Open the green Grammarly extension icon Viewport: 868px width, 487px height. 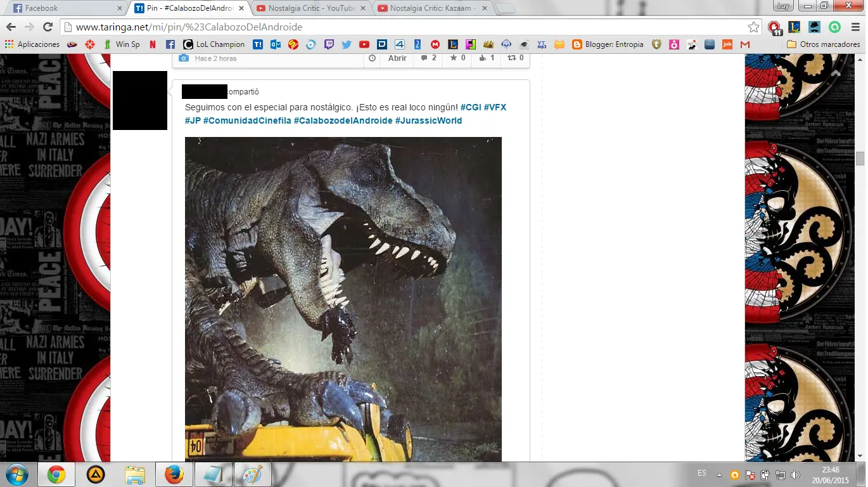tap(835, 27)
